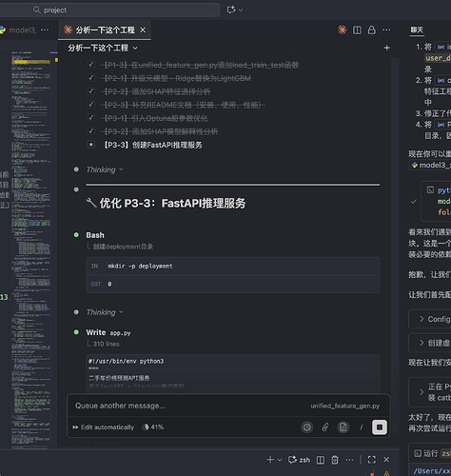Click the document icon in input bar
Image resolution: width=451 pixels, height=476 pixels.
click(343, 427)
